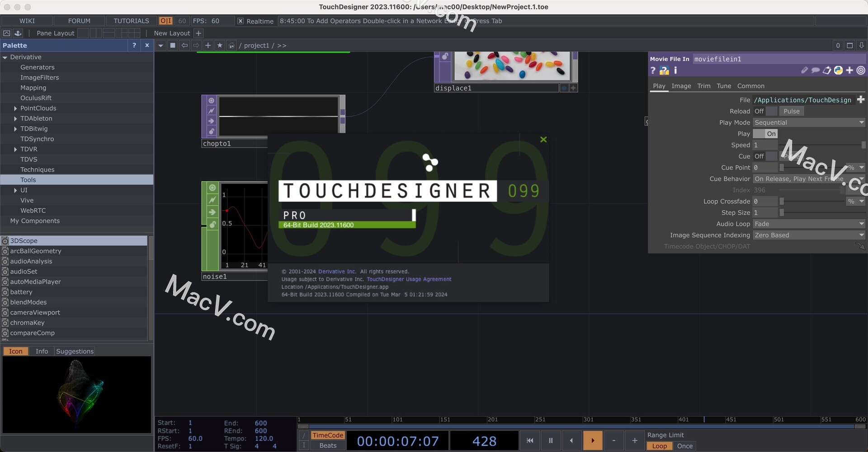
Task: Click the info (i) icon for moviefilein1
Action: coord(675,71)
